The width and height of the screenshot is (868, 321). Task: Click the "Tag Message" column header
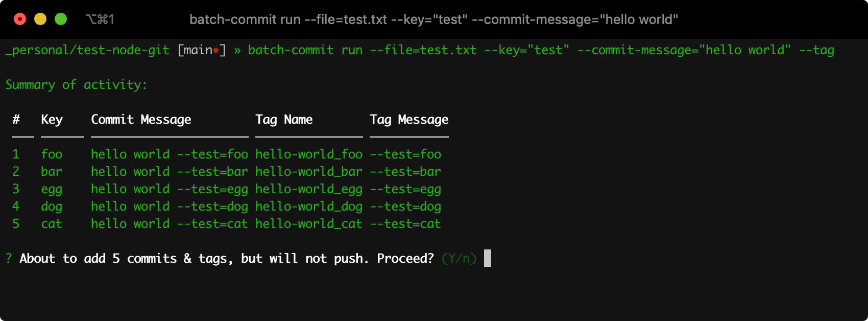coord(409,120)
